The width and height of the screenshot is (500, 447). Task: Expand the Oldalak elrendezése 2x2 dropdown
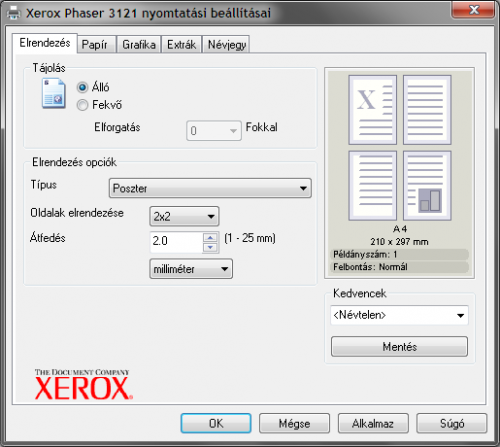(184, 216)
